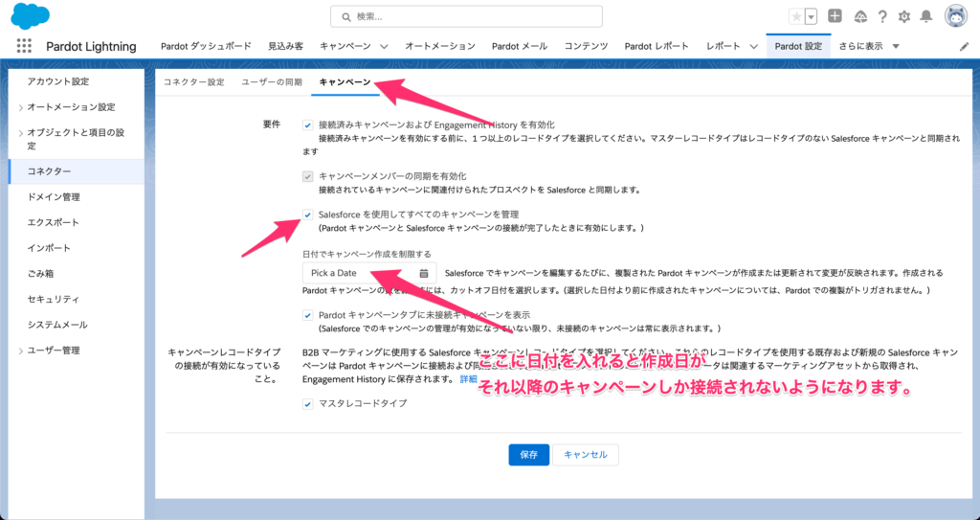Open Pardot ダッシュボード tab
This screenshot has height=520, width=980.
pyautogui.click(x=207, y=46)
